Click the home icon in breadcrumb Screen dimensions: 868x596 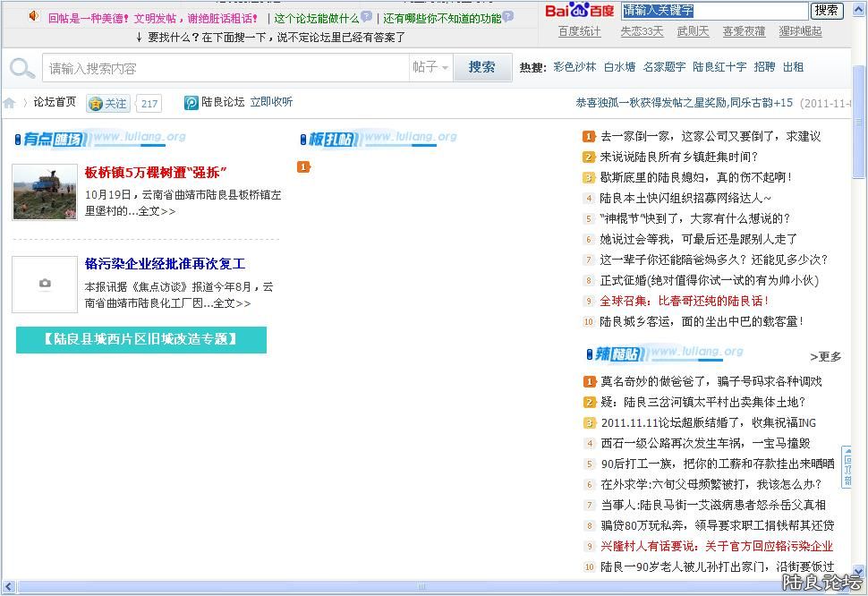click(x=10, y=103)
